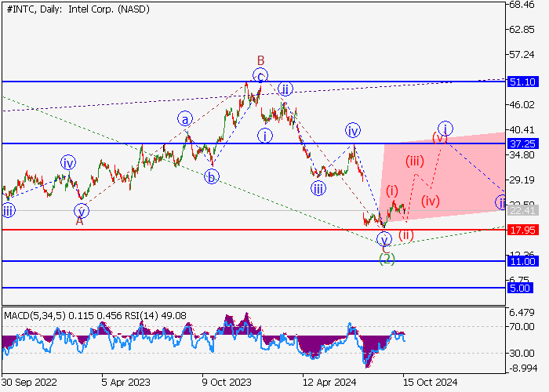Click the '12 Apr 2024' date label
Image resolution: width=549 pixels, height=392 pixels.
pyautogui.click(x=330, y=383)
